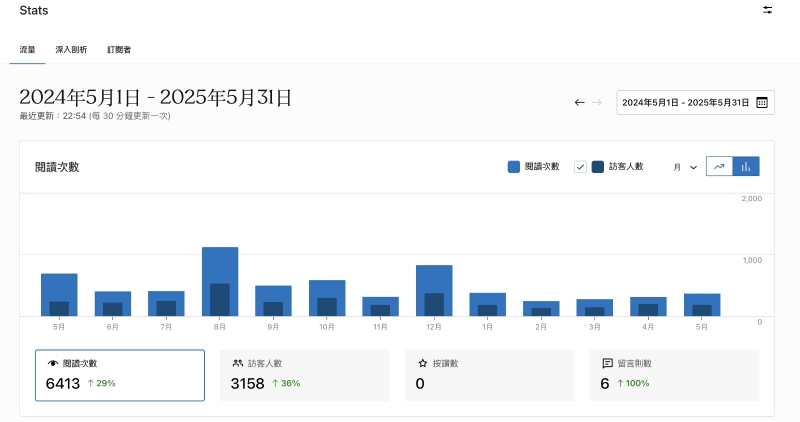Switch chart to line graph view
The height and width of the screenshot is (422, 800).
coord(719,167)
